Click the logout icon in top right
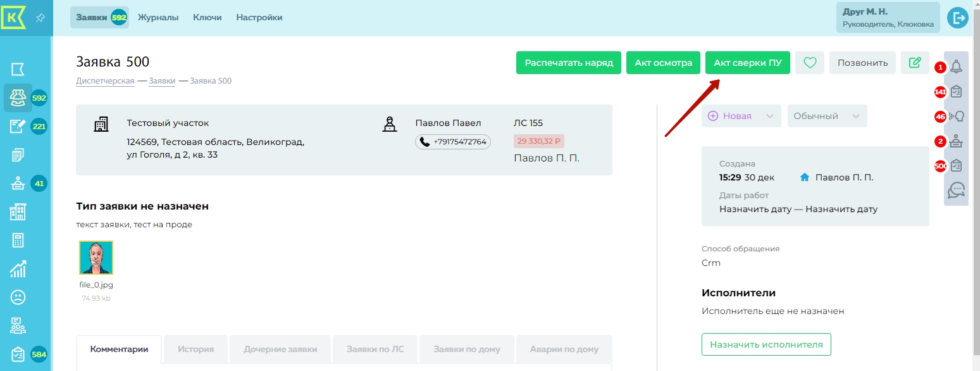Image resolution: width=980 pixels, height=371 pixels. tap(958, 18)
